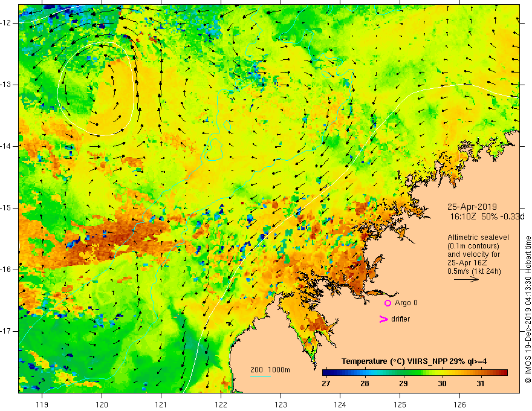Click the Argo 0 label text
The width and height of the screenshot is (532, 411).
tap(406, 303)
